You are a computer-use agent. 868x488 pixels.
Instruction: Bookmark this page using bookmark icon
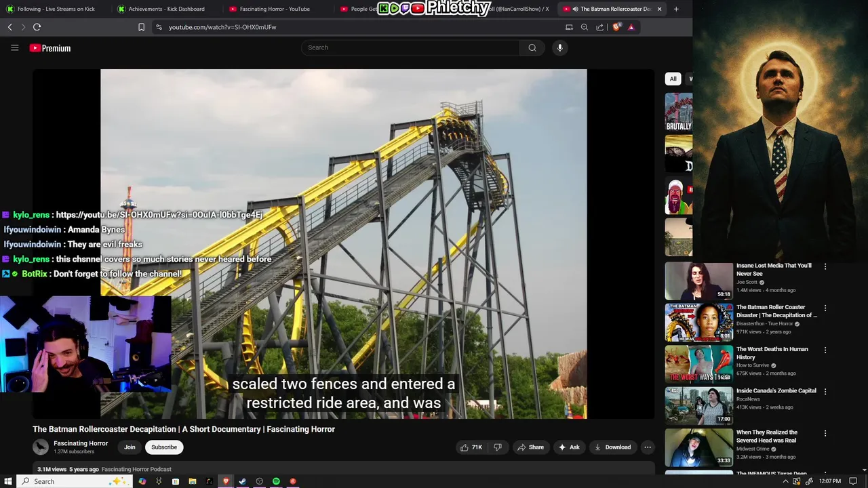coord(141,27)
